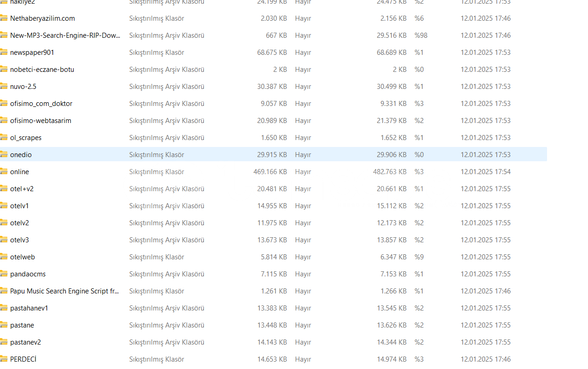Click the zip folder icon beside Nethaberyazilim.com
The width and height of the screenshot is (588, 369).
[x=4, y=18]
